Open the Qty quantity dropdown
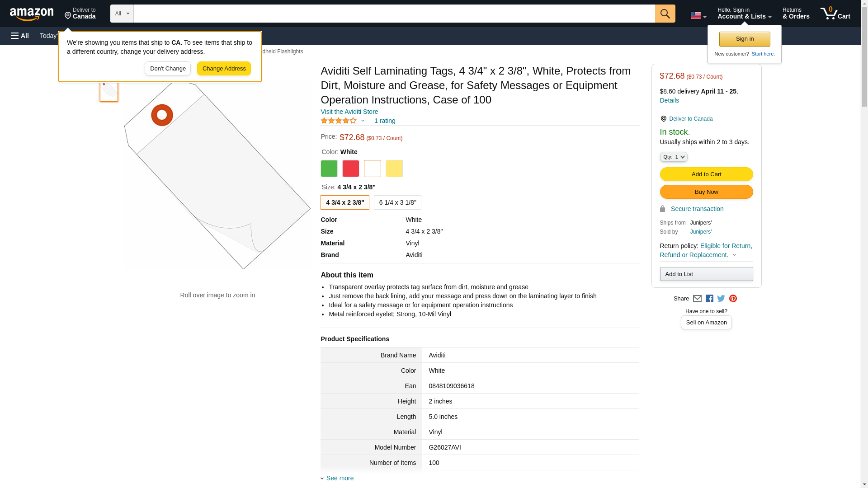 pyautogui.click(x=674, y=157)
